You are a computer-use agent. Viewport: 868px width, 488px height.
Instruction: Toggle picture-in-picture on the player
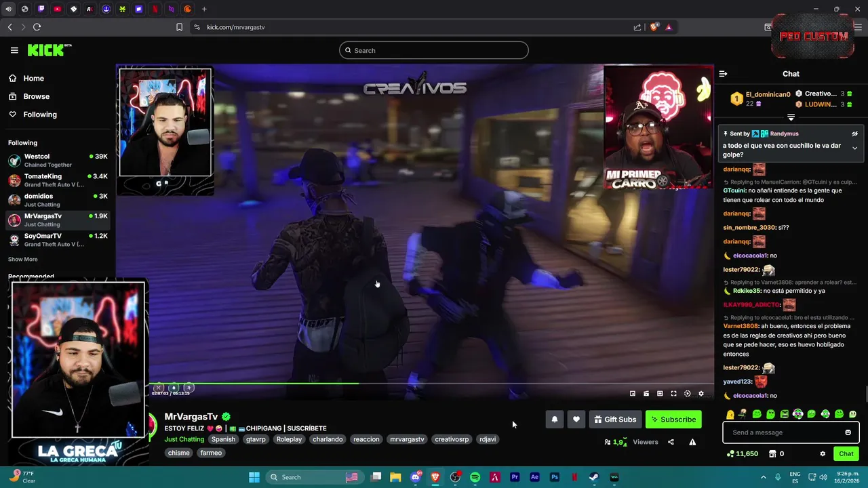tap(633, 393)
